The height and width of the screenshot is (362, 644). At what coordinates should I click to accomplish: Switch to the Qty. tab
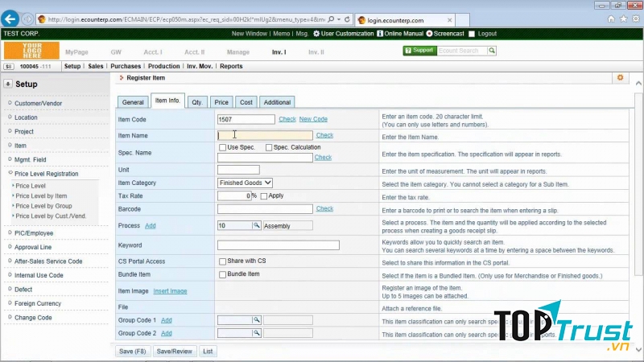[x=196, y=102]
